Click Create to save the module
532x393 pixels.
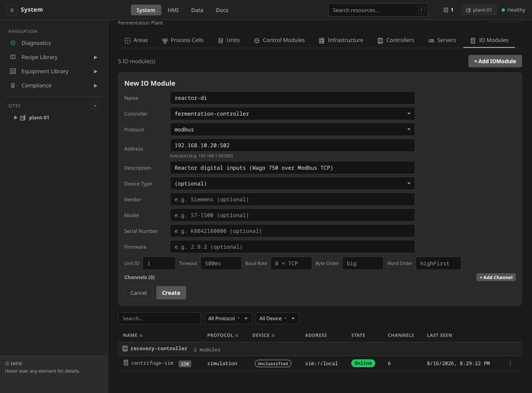tap(171, 293)
